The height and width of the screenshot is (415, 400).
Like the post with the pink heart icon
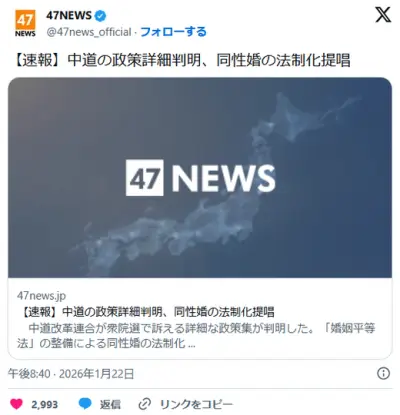[16, 404]
